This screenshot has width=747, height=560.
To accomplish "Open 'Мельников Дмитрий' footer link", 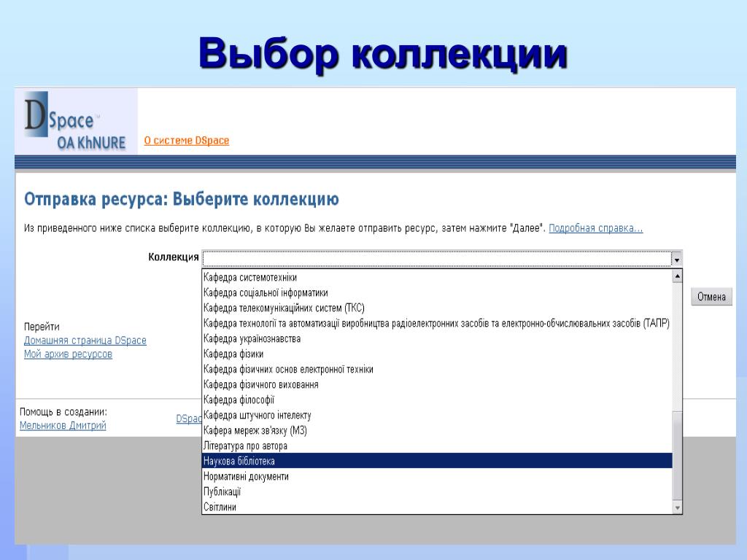I will click(63, 425).
